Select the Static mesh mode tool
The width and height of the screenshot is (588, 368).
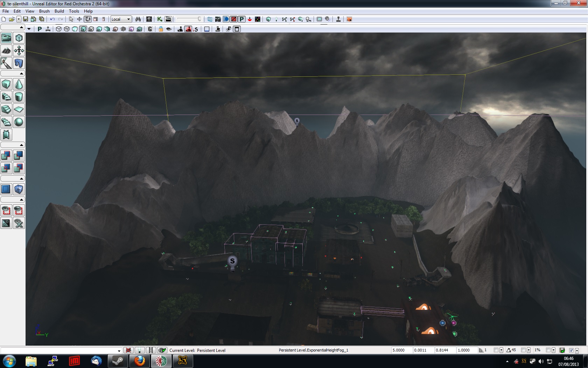(19, 63)
